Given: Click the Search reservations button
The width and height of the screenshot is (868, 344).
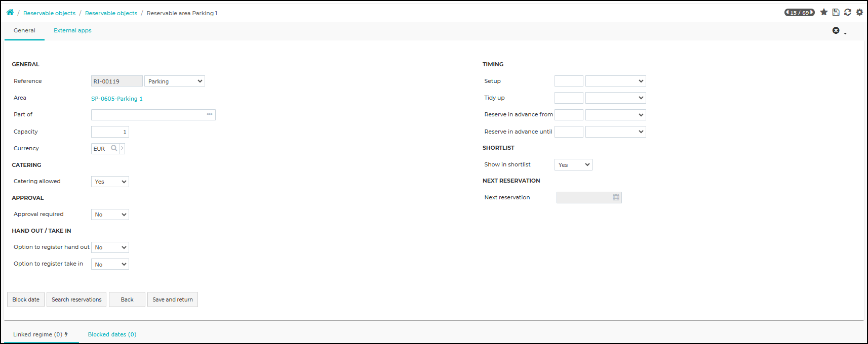Looking at the screenshot, I should (76, 299).
